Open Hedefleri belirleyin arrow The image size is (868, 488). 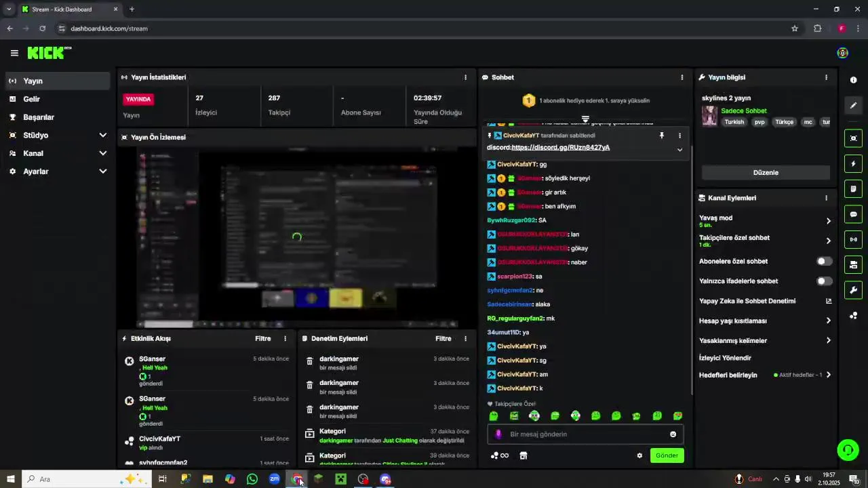pyautogui.click(x=828, y=375)
